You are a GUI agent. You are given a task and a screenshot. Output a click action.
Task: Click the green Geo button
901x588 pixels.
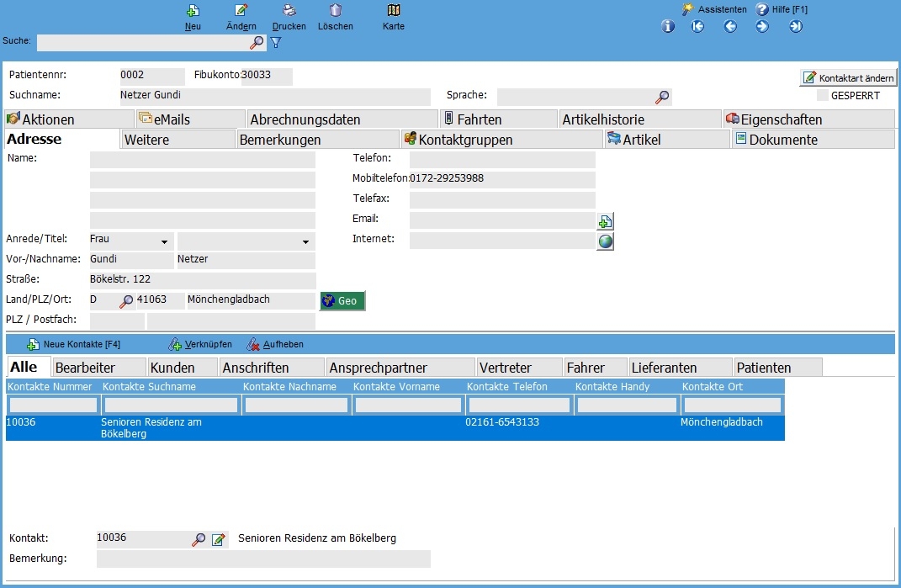coord(342,300)
